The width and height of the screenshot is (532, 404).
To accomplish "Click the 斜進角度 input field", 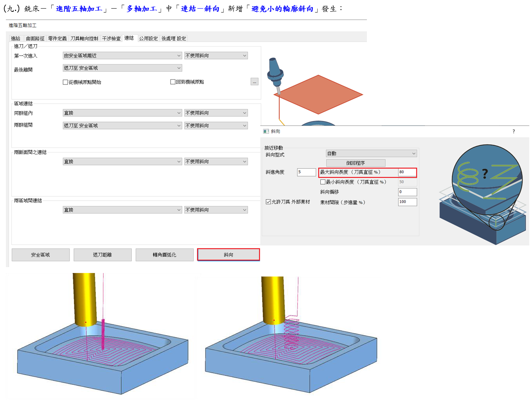I will pos(306,172).
